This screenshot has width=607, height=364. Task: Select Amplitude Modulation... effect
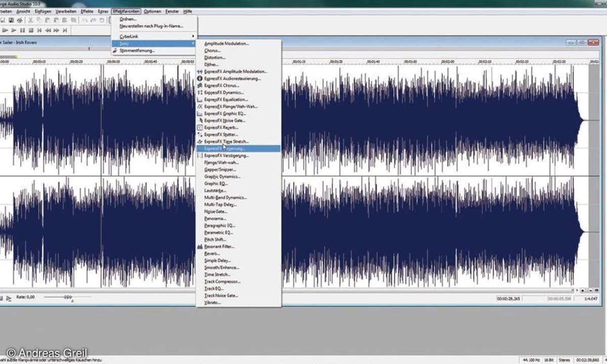point(238,44)
